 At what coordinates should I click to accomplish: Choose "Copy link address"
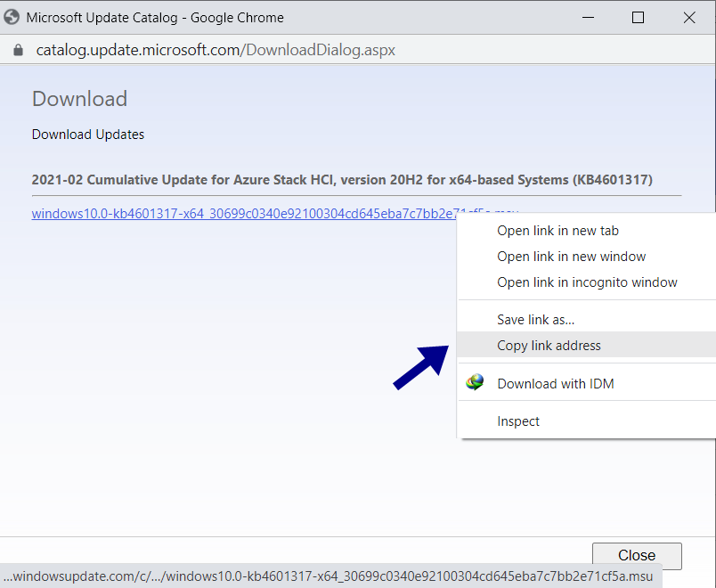click(x=549, y=345)
